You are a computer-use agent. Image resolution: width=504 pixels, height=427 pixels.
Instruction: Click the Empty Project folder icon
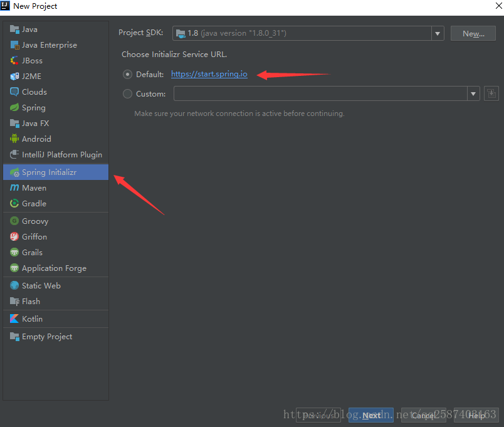point(14,337)
